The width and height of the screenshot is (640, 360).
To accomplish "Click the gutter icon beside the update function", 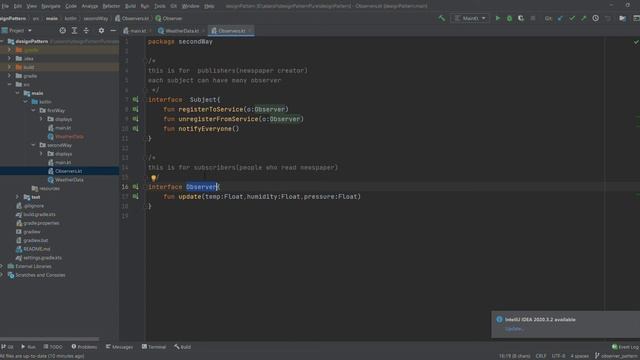I will [136, 196].
